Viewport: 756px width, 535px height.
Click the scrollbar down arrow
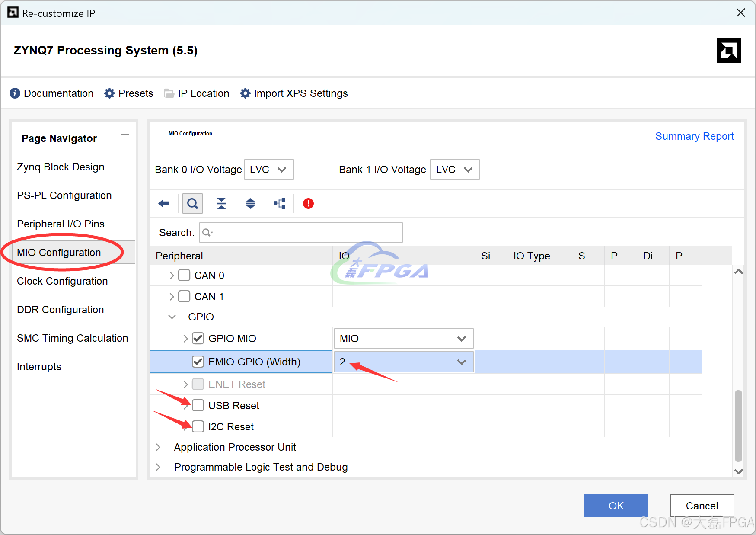click(x=739, y=471)
